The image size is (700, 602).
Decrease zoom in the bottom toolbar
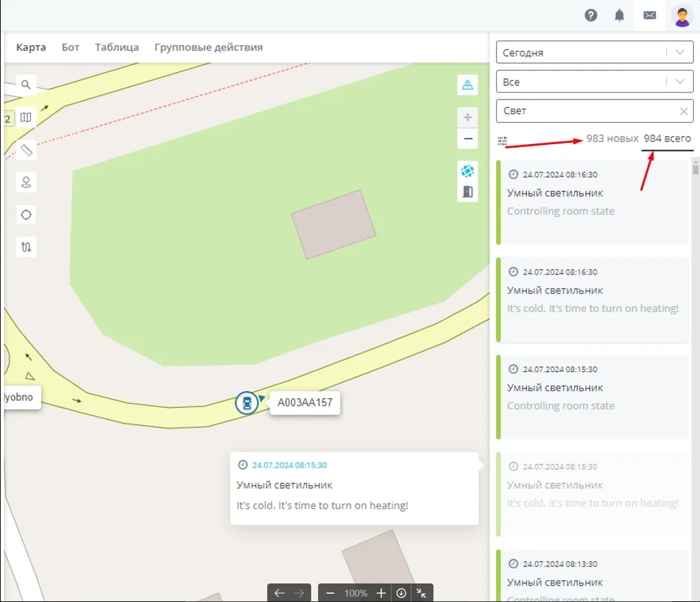(x=330, y=592)
